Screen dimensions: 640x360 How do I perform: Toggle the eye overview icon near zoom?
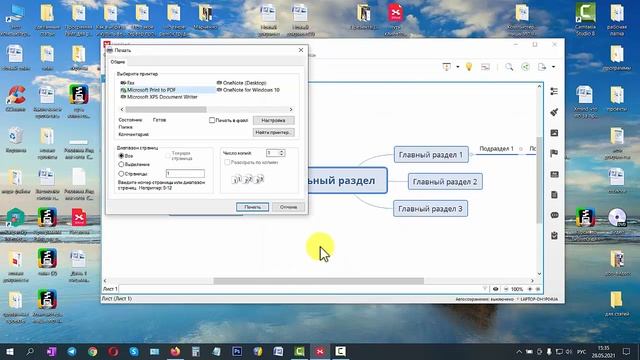[496, 289]
